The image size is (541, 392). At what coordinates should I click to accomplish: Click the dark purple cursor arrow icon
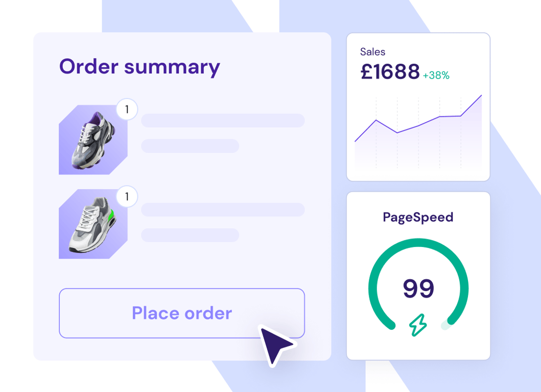pyautogui.click(x=276, y=346)
